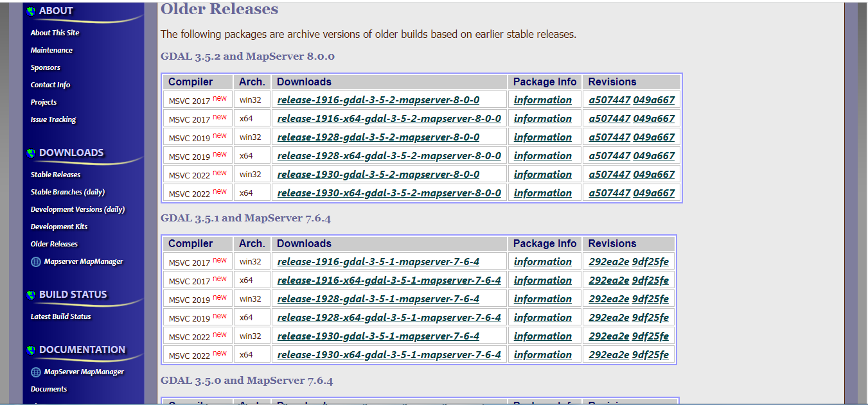Click GDAL 3.5.1 and MapServer 7.6.4 heading
Viewport: 868px width, 405px height.
245,218
